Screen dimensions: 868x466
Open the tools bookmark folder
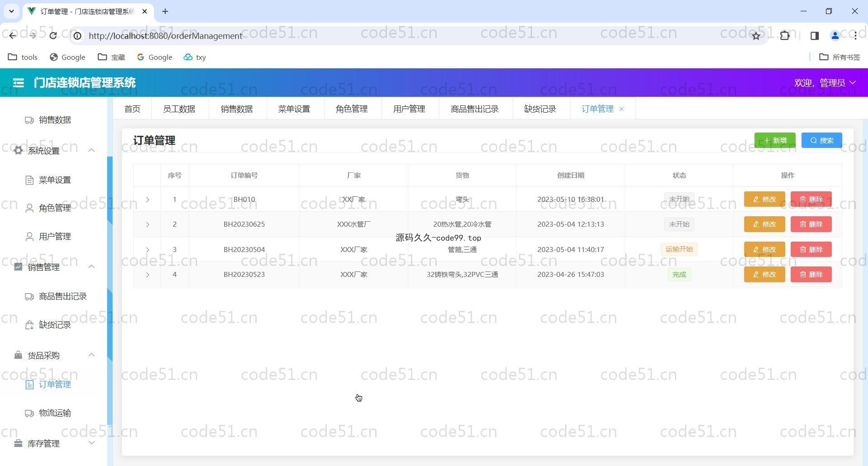coord(23,57)
